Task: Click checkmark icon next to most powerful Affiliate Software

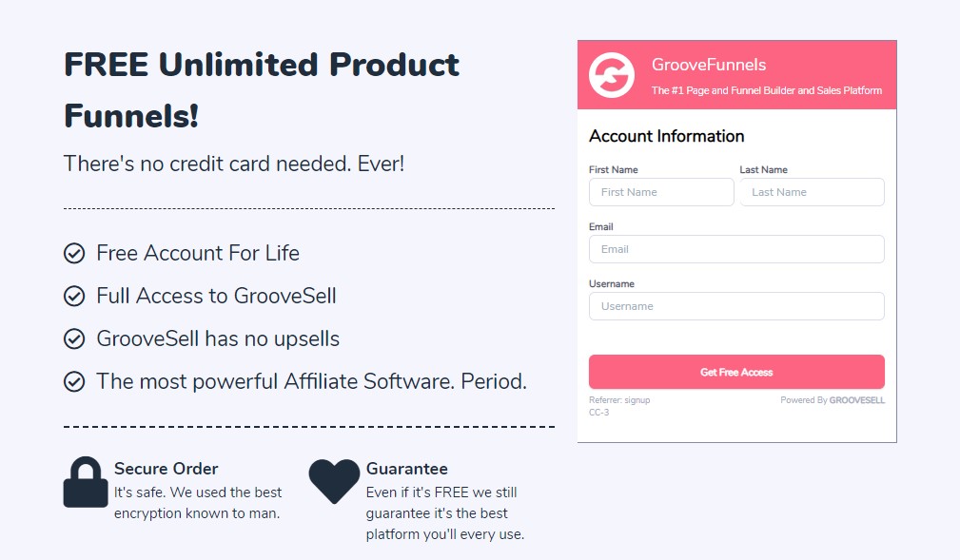Action: tap(74, 381)
